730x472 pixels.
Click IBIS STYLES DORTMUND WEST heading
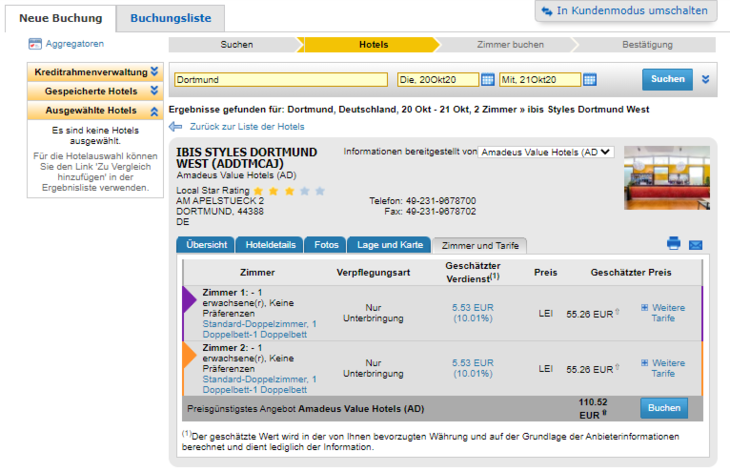[246, 158]
